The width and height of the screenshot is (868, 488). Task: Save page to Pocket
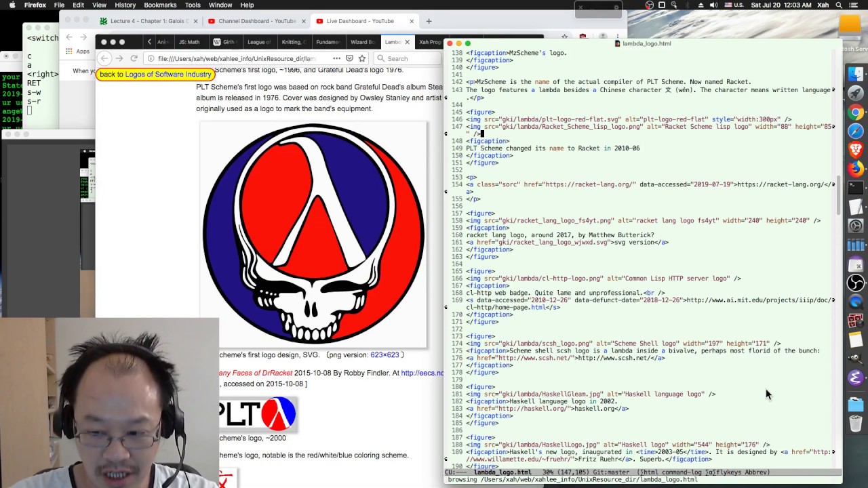click(349, 58)
